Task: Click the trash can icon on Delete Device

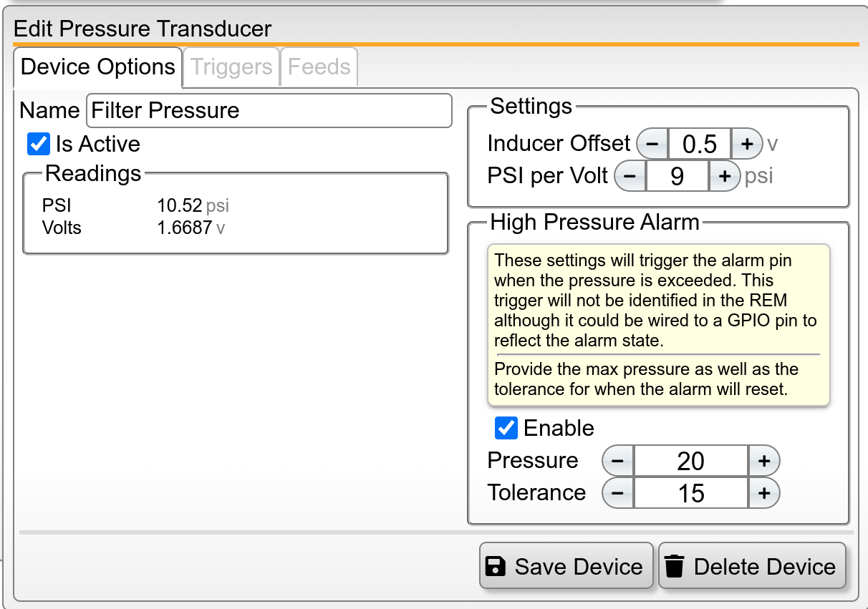Action: click(675, 566)
